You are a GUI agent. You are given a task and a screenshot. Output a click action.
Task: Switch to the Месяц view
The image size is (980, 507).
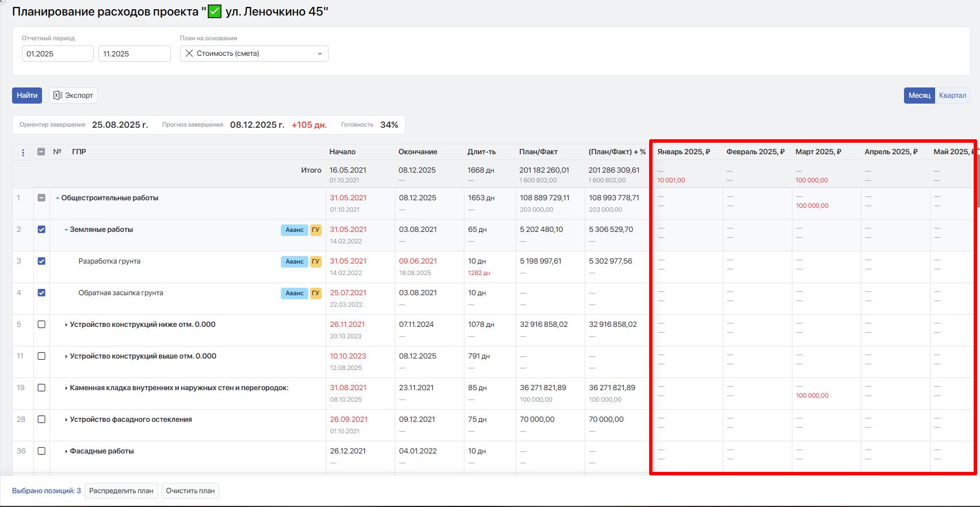click(x=919, y=96)
